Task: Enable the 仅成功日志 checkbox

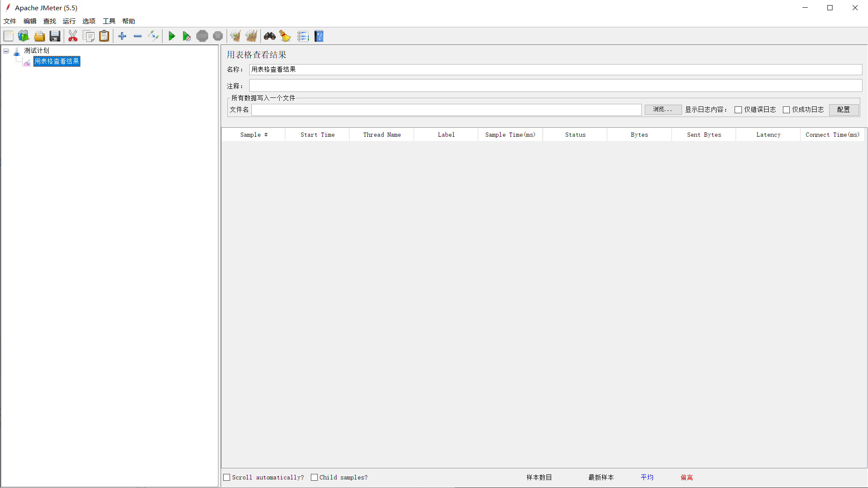Action: (x=786, y=110)
